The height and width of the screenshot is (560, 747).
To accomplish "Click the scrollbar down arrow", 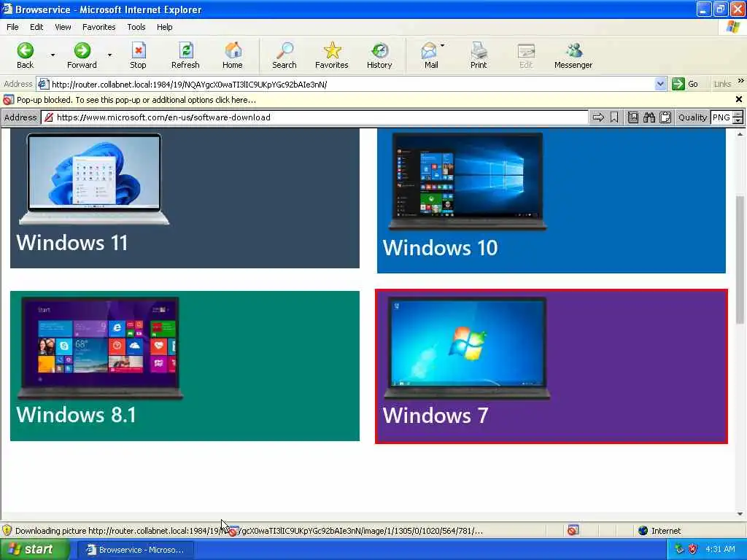I will 740,514.
